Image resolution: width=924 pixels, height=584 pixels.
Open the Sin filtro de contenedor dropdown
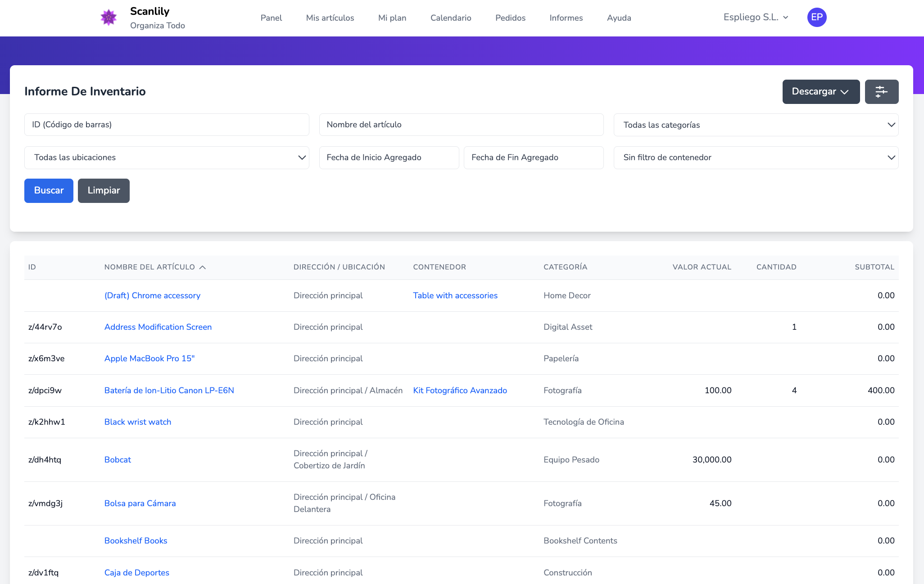(756, 158)
